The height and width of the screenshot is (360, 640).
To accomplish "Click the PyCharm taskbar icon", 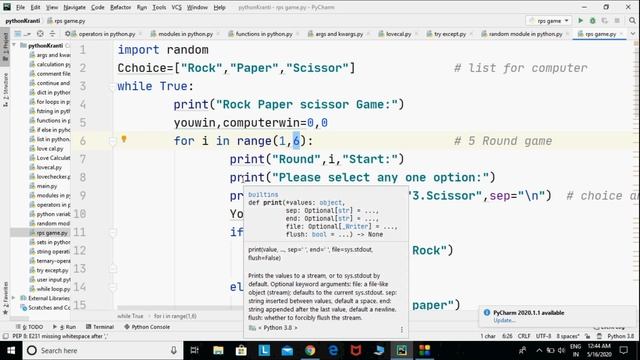I will (x=402, y=350).
